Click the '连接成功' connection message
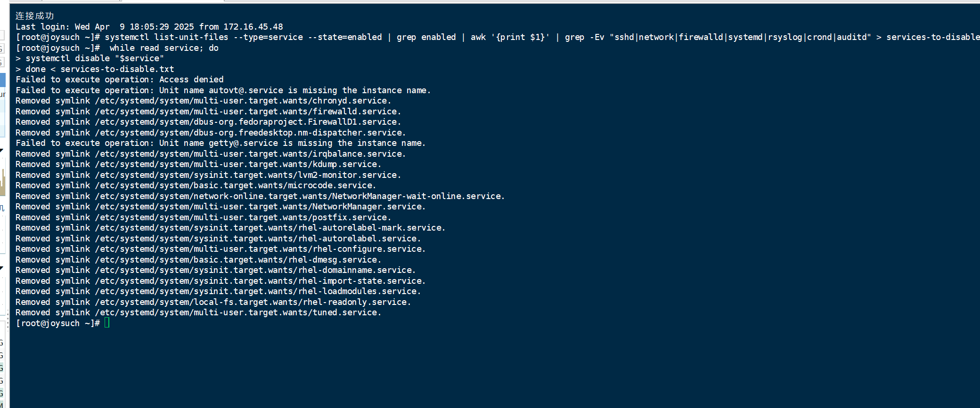The image size is (980, 408). [35, 16]
